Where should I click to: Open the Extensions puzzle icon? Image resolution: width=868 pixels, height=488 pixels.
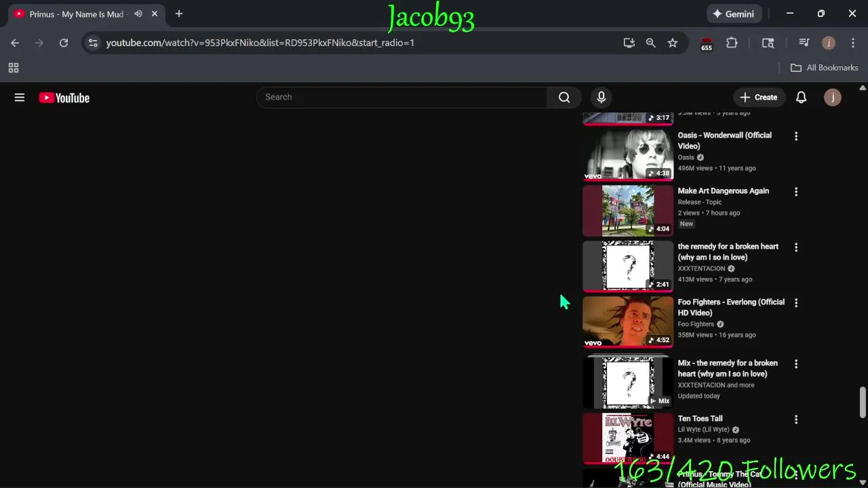(x=732, y=43)
